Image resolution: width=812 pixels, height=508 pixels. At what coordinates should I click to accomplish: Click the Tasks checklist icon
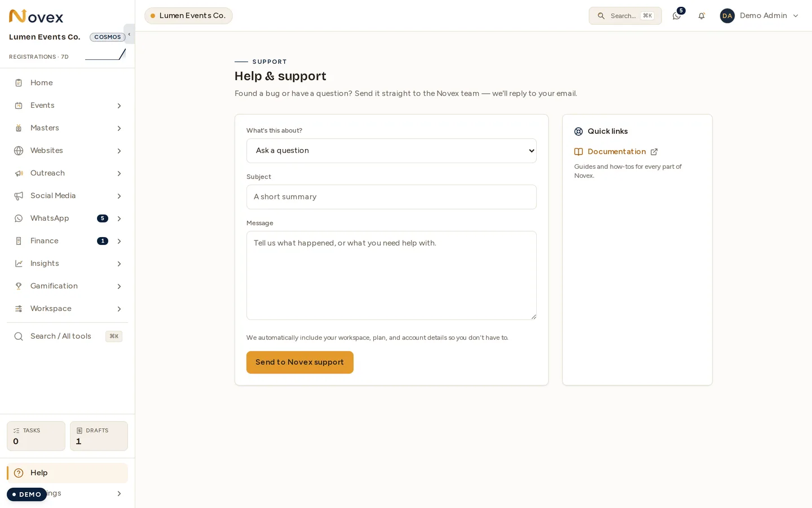(16, 431)
